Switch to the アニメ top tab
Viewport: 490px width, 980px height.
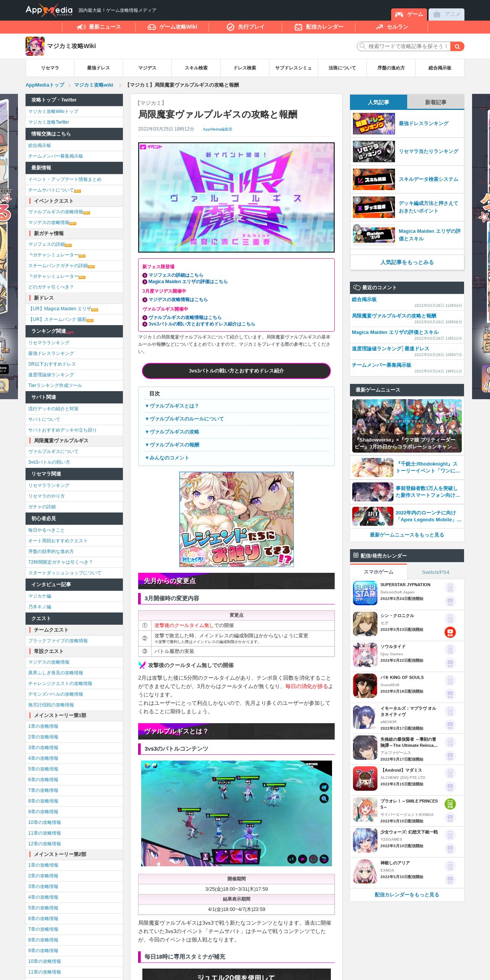[446, 14]
